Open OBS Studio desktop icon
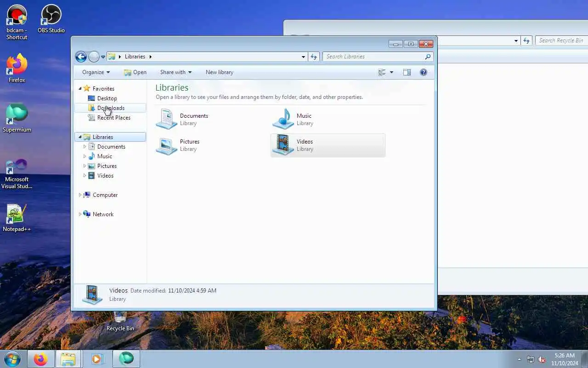 click(51, 18)
